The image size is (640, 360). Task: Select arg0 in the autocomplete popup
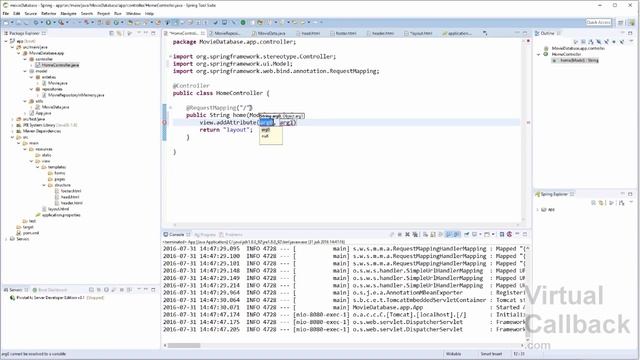[266, 130]
